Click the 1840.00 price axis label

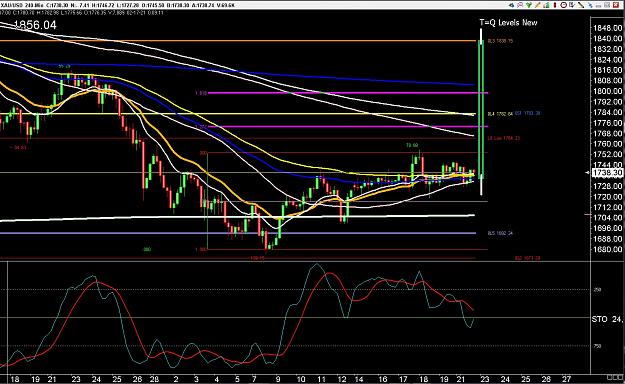[607, 39]
